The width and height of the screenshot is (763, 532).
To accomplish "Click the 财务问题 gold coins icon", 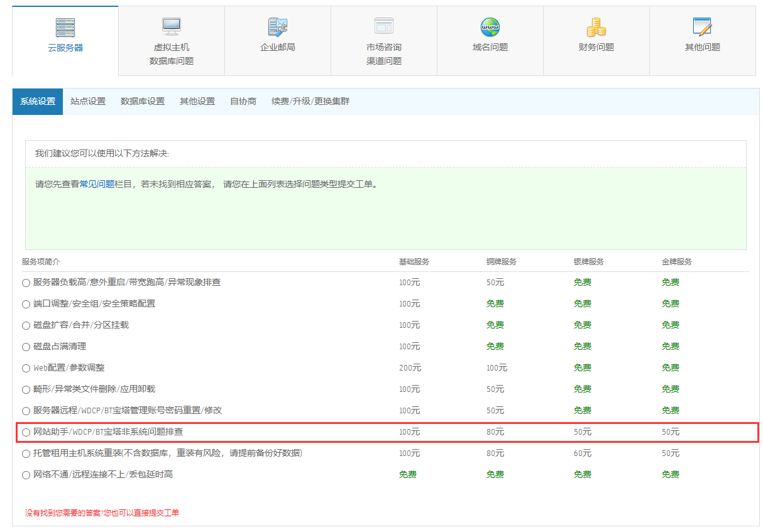I will (x=596, y=27).
